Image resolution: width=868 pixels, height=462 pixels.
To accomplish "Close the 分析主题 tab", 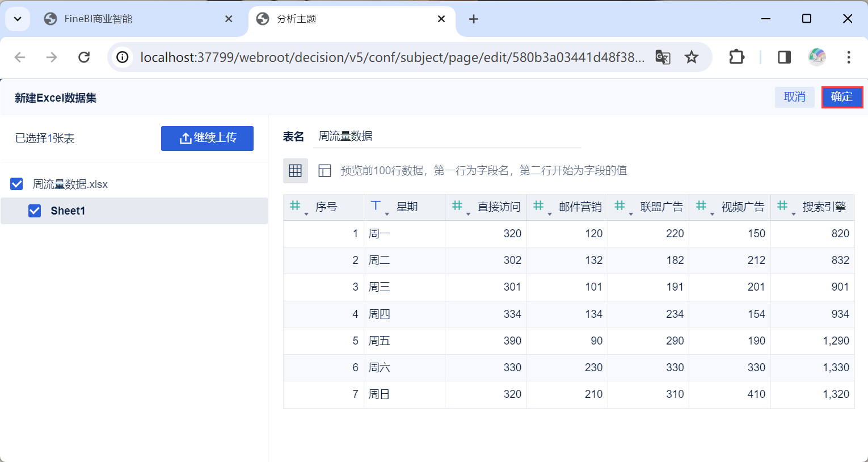I will click(x=441, y=19).
